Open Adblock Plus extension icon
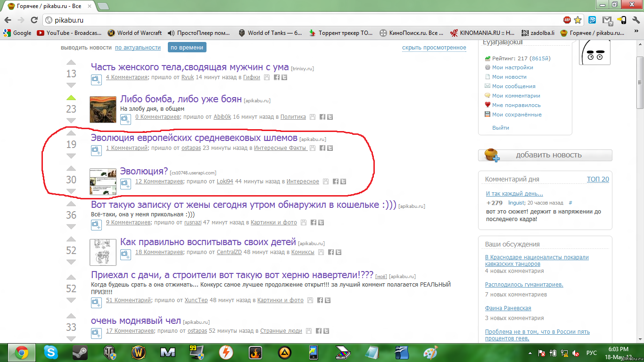644x362 pixels. [567, 20]
